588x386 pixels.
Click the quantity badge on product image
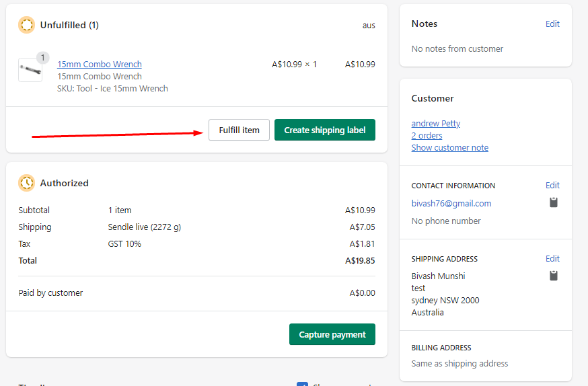tap(42, 58)
